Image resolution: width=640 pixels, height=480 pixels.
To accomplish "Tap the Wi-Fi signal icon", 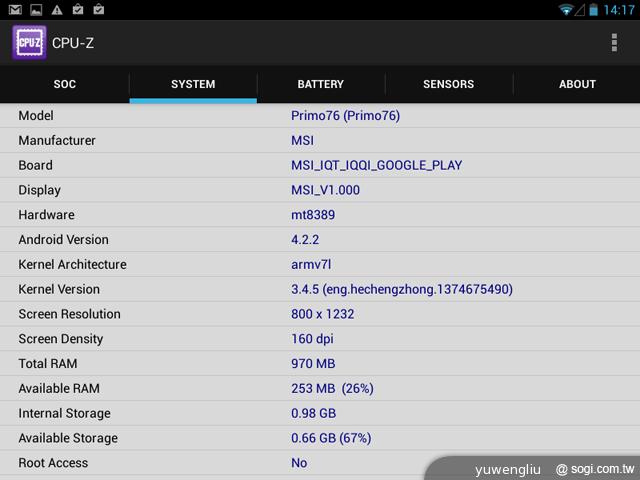I will (x=567, y=10).
